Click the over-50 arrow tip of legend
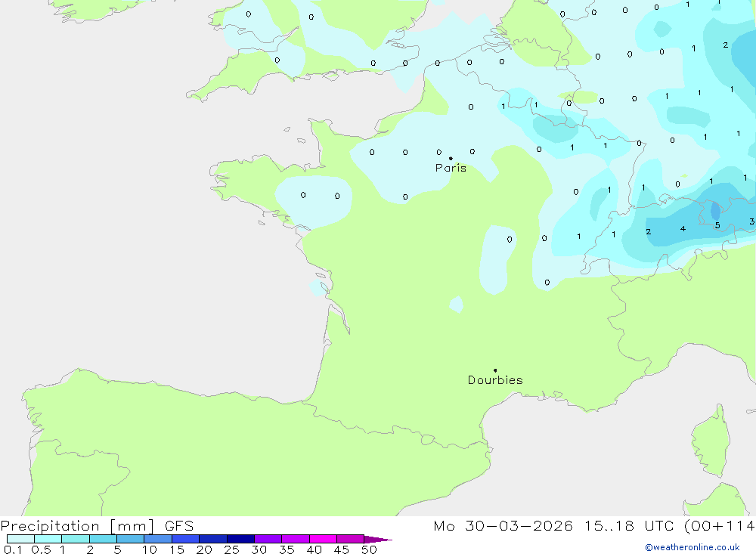756x554 pixels. click(378, 539)
